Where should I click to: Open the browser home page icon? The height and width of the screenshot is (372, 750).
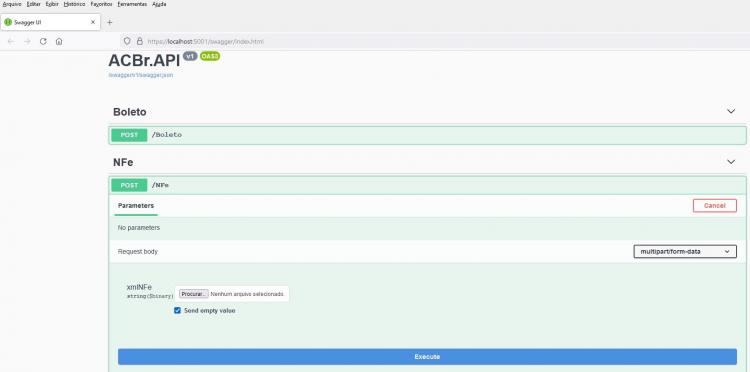[59, 42]
